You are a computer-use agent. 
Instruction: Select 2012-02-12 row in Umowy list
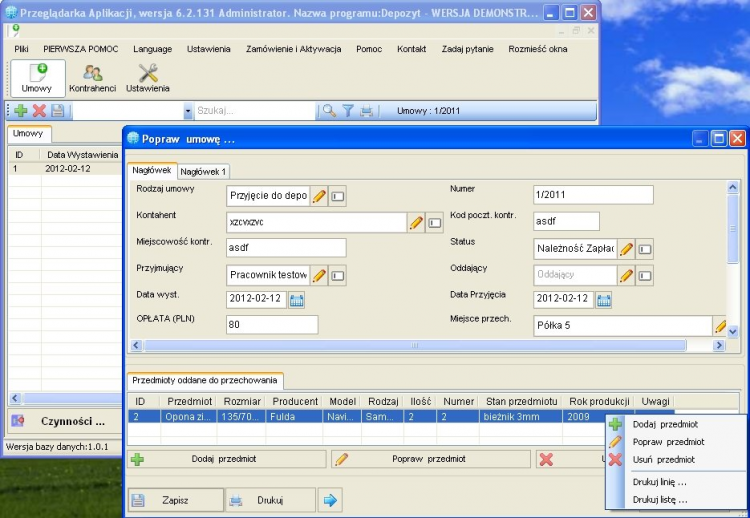pos(65,168)
